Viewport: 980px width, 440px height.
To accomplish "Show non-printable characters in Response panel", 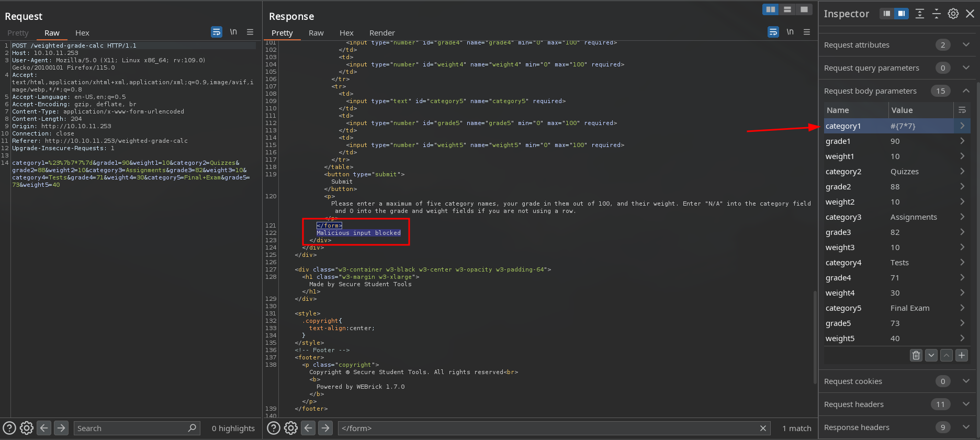I will click(x=790, y=32).
